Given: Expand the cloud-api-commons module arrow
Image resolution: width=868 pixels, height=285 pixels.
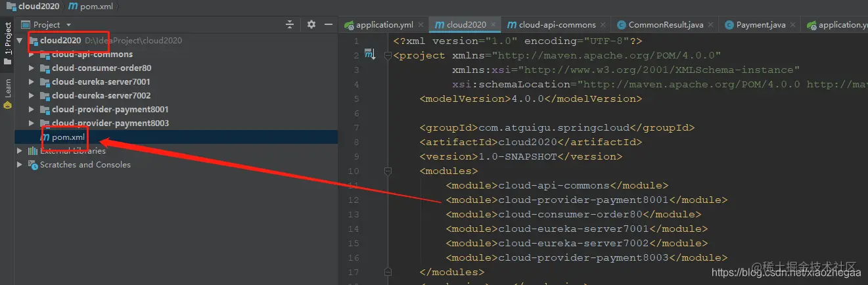Looking at the screenshot, I should pos(32,55).
